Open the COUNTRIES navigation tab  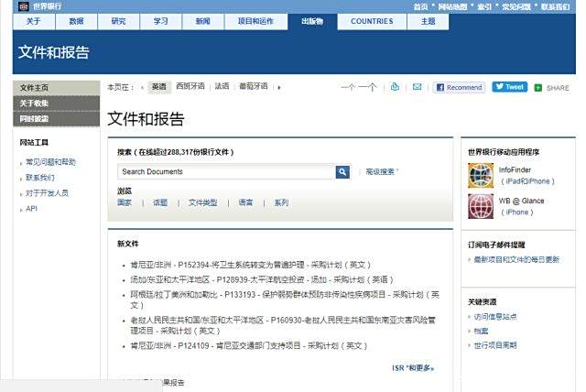coord(372,21)
